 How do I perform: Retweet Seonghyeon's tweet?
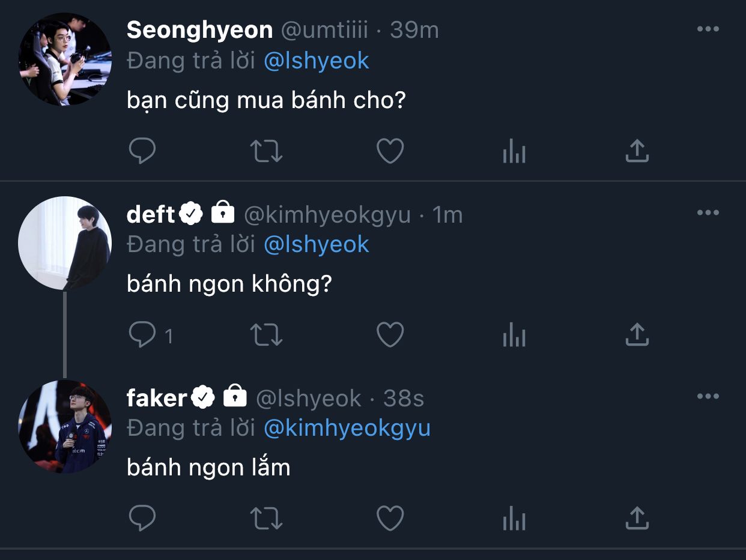266,151
